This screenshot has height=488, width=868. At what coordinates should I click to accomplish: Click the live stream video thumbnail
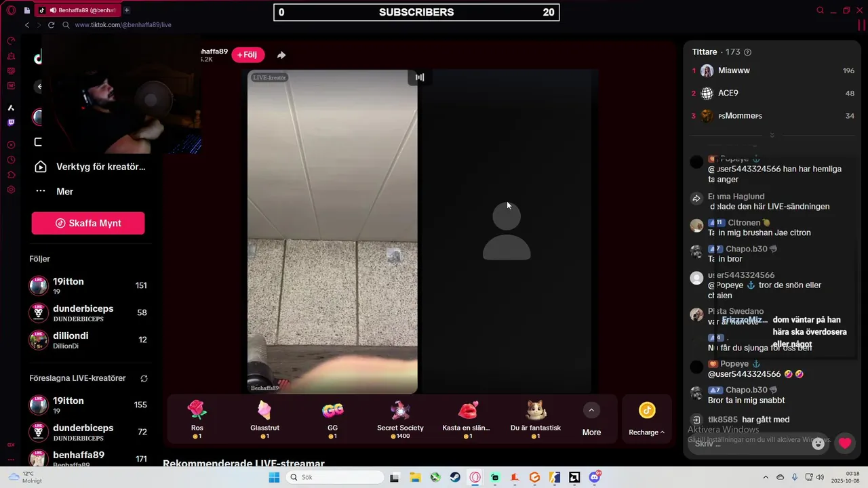coord(332,232)
